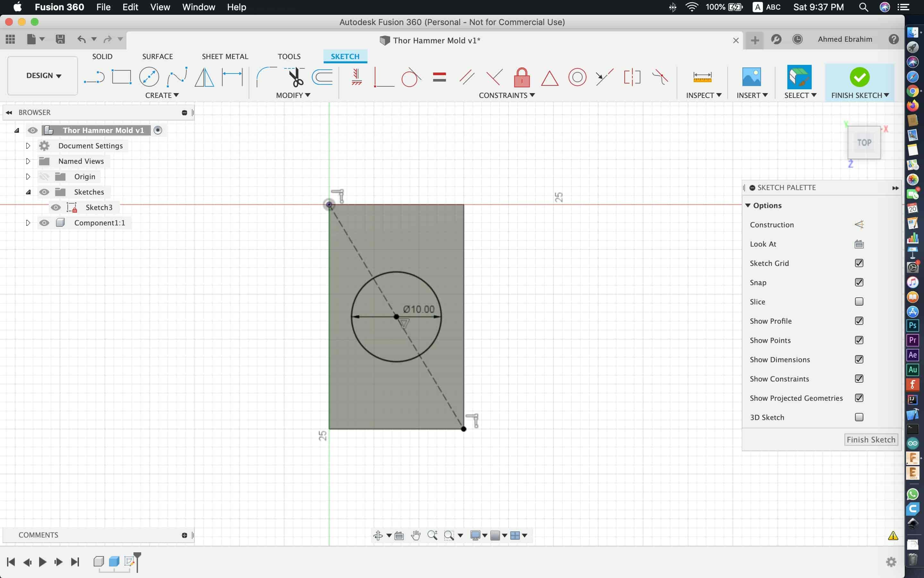Open the CREATE dropdown menu
924x578 pixels.
[161, 95]
